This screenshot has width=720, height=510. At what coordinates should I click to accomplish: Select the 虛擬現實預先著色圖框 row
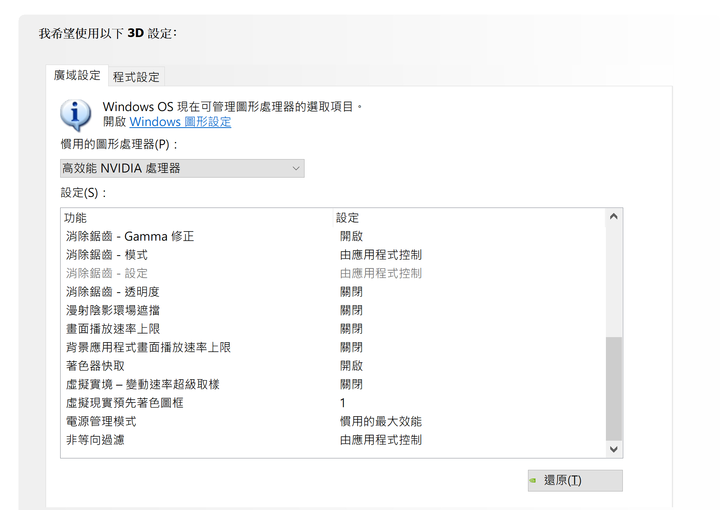333,403
